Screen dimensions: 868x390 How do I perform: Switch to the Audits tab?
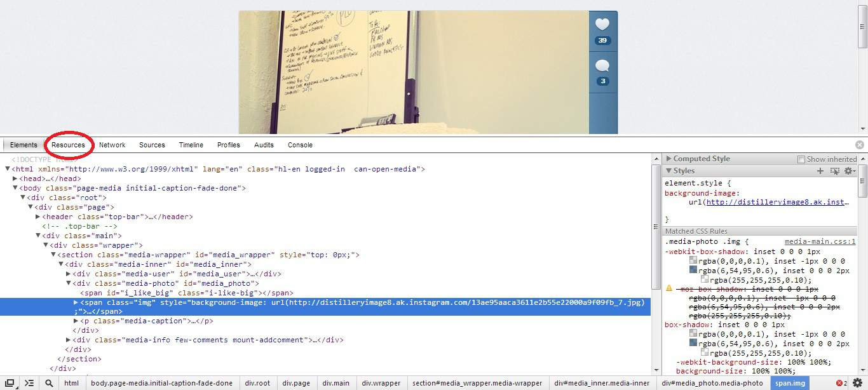[x=264, y=145]
